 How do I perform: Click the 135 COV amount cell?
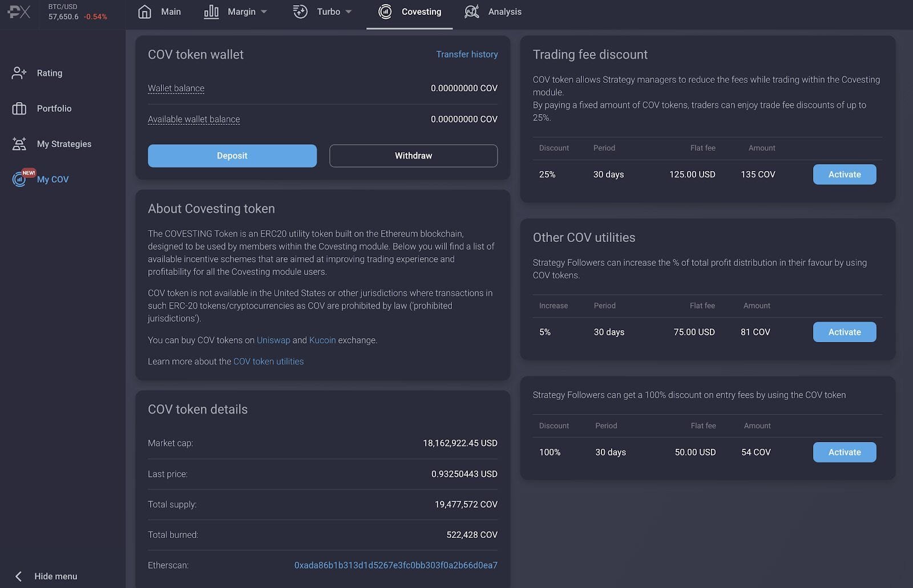(758, 175)
